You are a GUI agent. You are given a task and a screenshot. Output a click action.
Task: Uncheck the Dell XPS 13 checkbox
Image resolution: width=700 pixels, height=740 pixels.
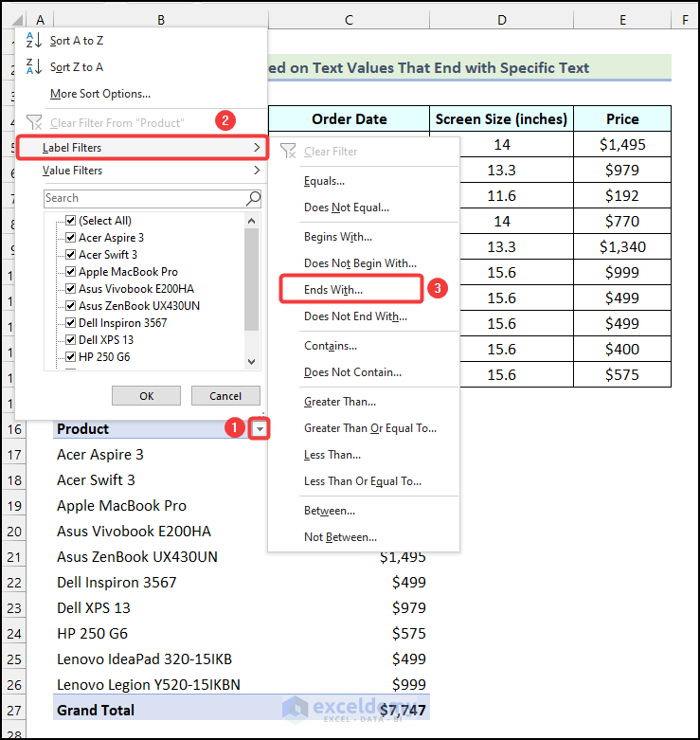(x=71, y=340)
